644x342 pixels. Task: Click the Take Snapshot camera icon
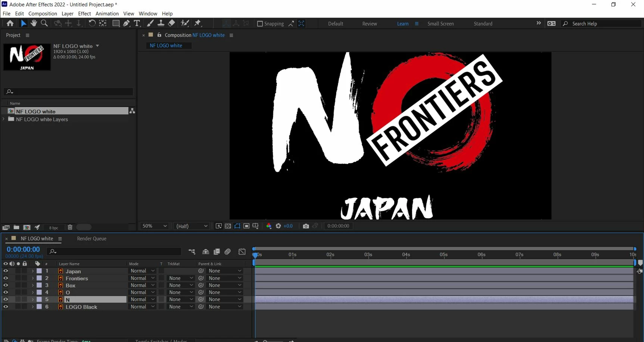pyautogui.click(x=306, y=226)
